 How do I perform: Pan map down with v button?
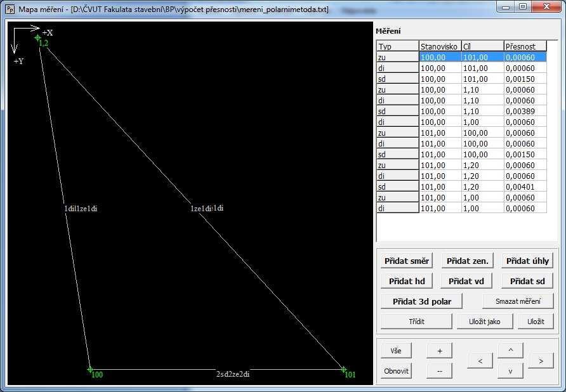tap(510, 370)
